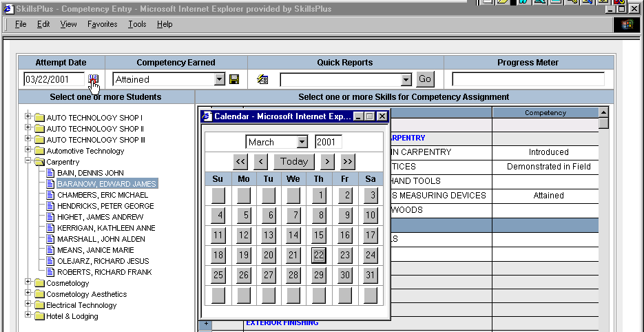Select day 15 in the calendar
This screenshot has height=332, width=644.
point(319,235)
